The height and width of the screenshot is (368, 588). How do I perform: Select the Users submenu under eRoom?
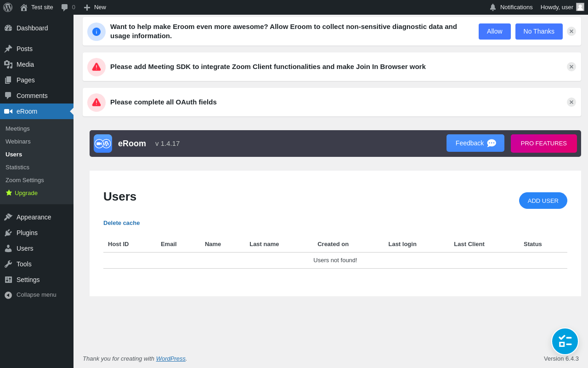14,155
